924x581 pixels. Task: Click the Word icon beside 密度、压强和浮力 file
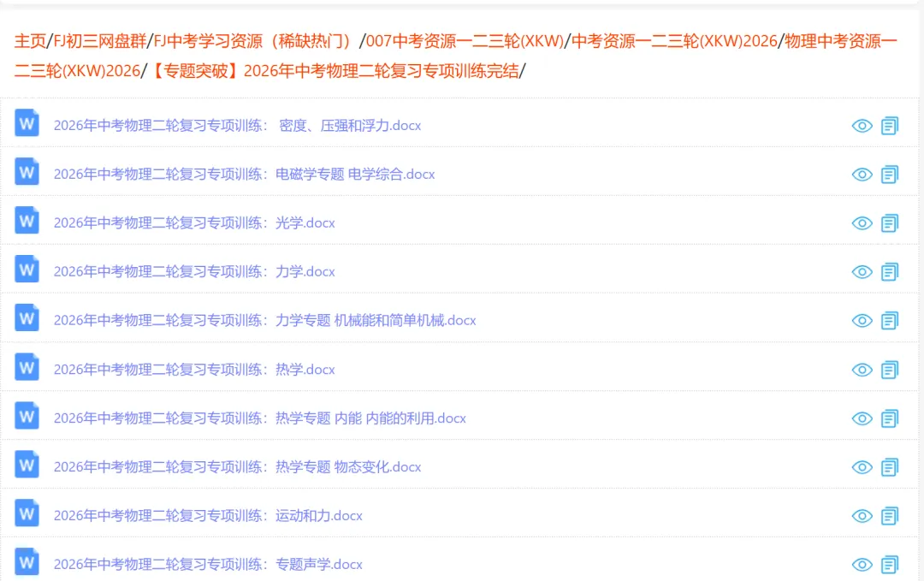pyautogui.click(x=27, y=123)
